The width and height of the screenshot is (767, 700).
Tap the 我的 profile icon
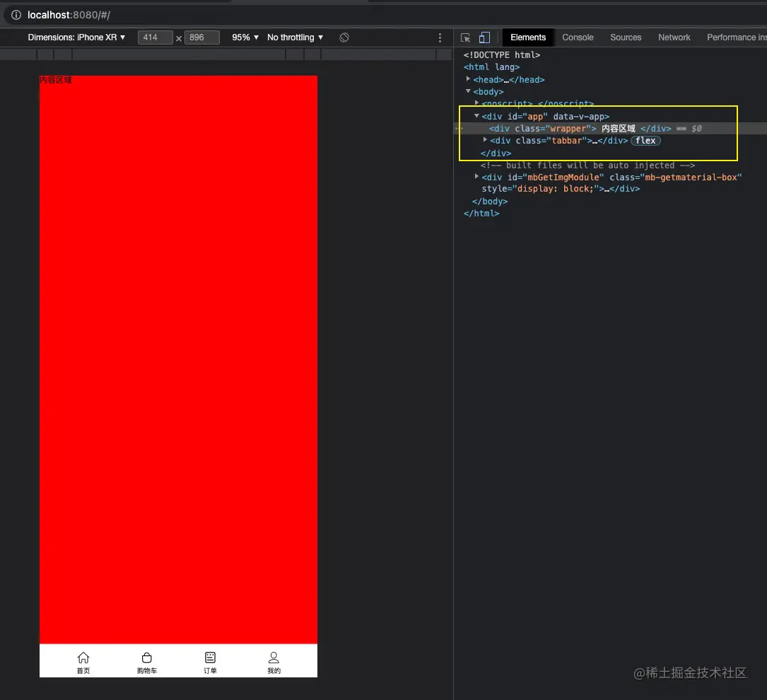coord(274,657)
